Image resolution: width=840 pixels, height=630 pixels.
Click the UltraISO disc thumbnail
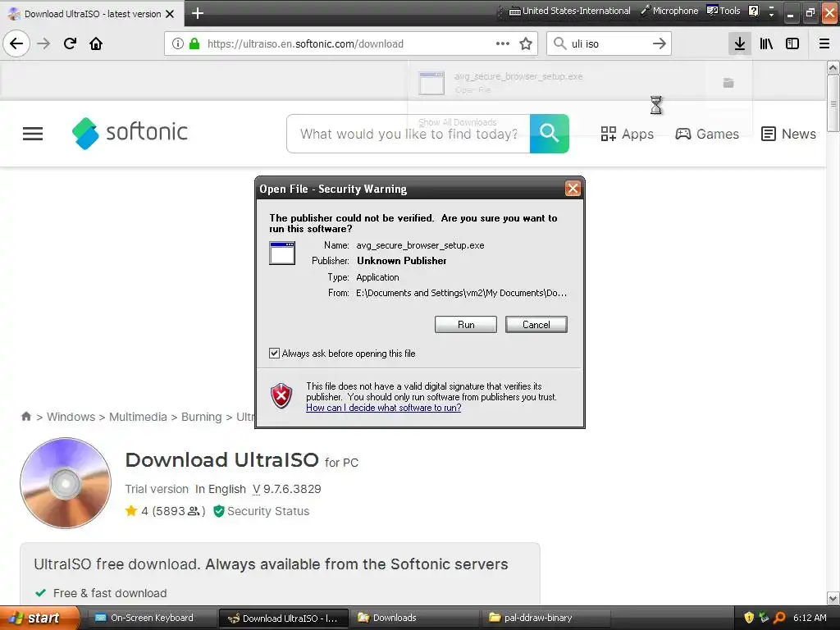click(x=66, y=483)
